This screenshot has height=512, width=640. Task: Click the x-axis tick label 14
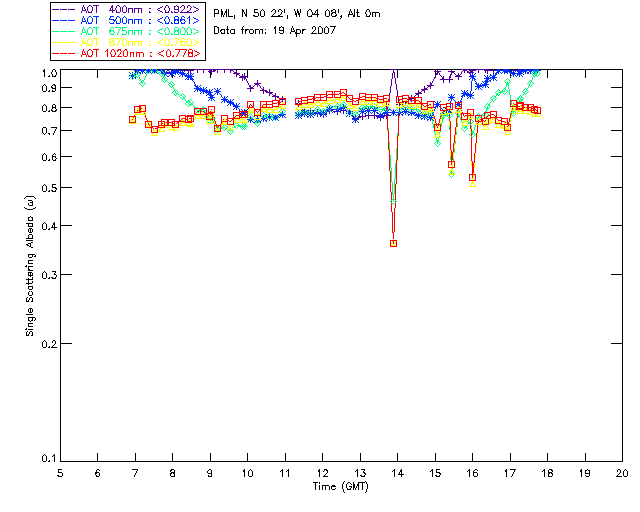pos(398,473)
